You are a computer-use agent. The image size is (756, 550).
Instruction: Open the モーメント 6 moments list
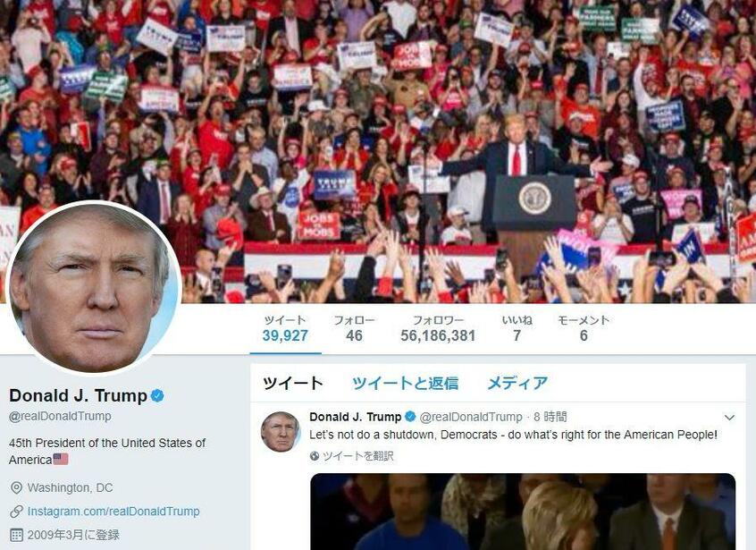pyautogui.click(x=584, y=329)
